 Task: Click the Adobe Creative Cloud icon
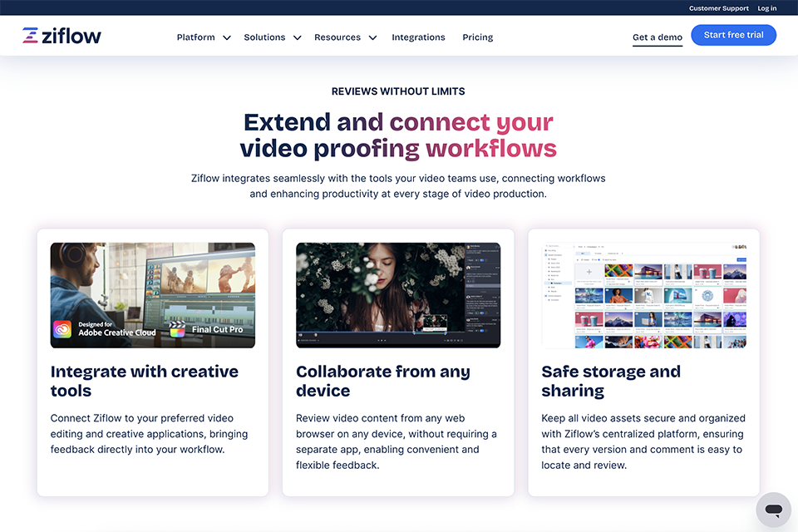coord(62,329)
